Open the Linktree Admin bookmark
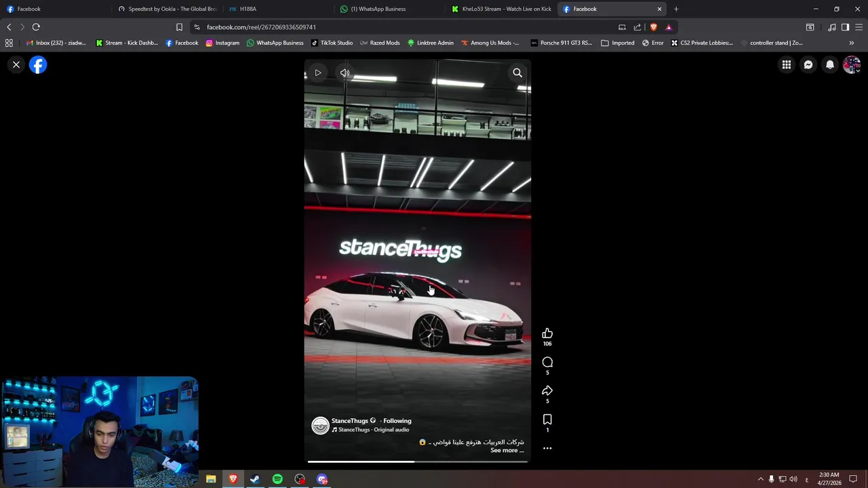 [x=430, y=43]
